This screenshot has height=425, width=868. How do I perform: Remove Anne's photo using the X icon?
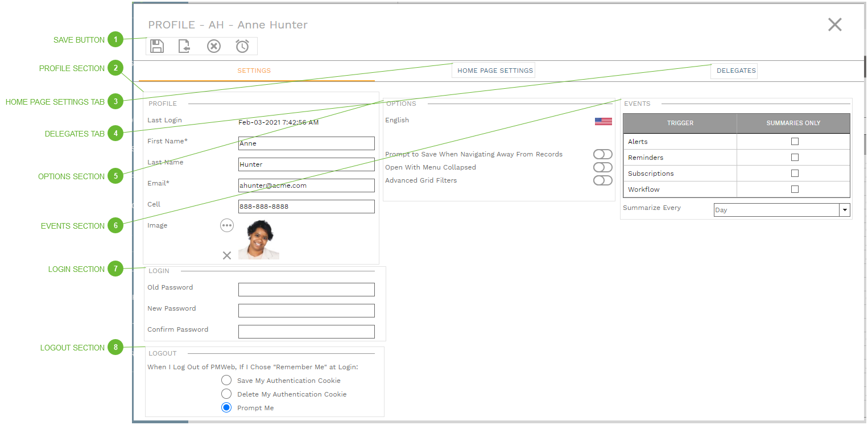tap(226, 255)
